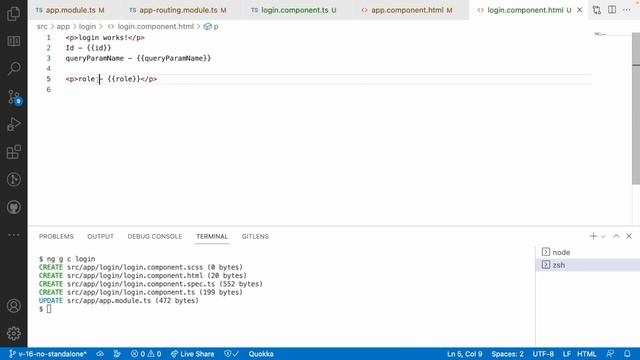The image size is (640, 360).
Task: Click the login breadcrumb folder
Action: point(87,27)
